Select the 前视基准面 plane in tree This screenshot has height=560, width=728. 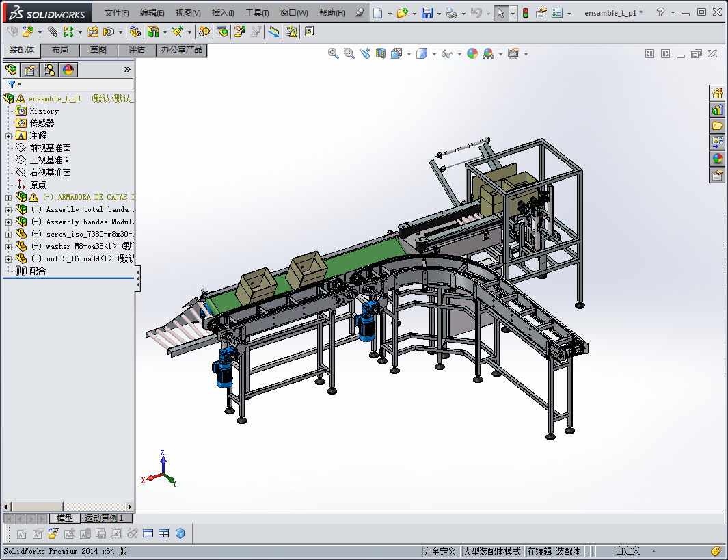[x=50, y=148]
